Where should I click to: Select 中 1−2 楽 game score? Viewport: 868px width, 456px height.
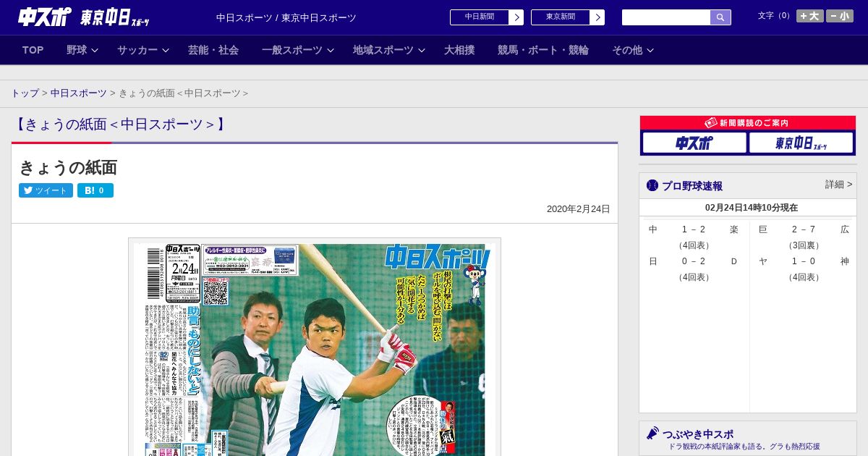coord(693,229)
